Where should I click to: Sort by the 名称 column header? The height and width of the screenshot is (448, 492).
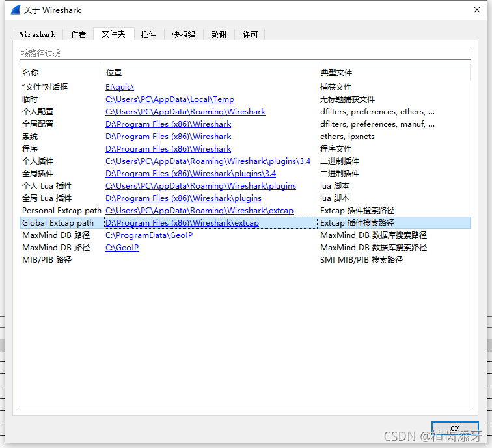point(61,72)
